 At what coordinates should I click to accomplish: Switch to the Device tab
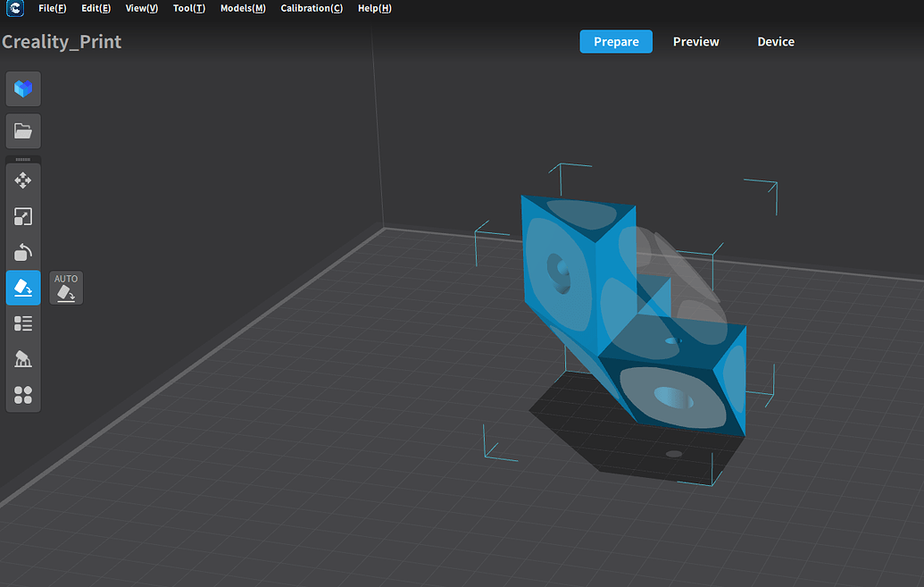(x=776, y=41)
